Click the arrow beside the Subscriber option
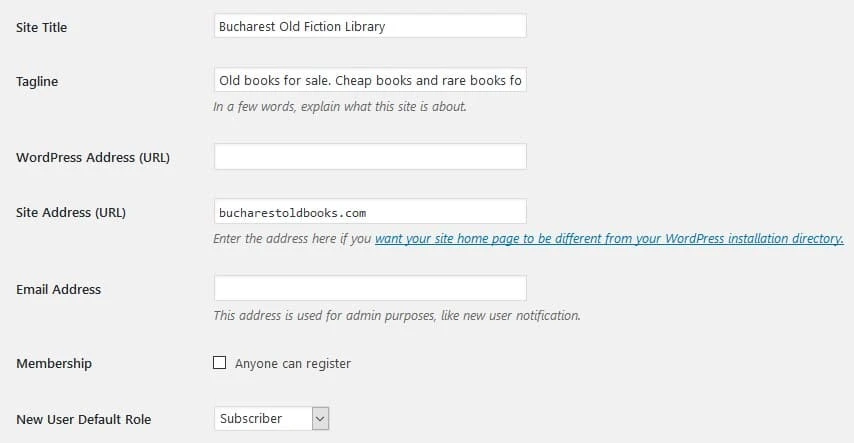This screenshot has width=854, height=443. (320, 418)
